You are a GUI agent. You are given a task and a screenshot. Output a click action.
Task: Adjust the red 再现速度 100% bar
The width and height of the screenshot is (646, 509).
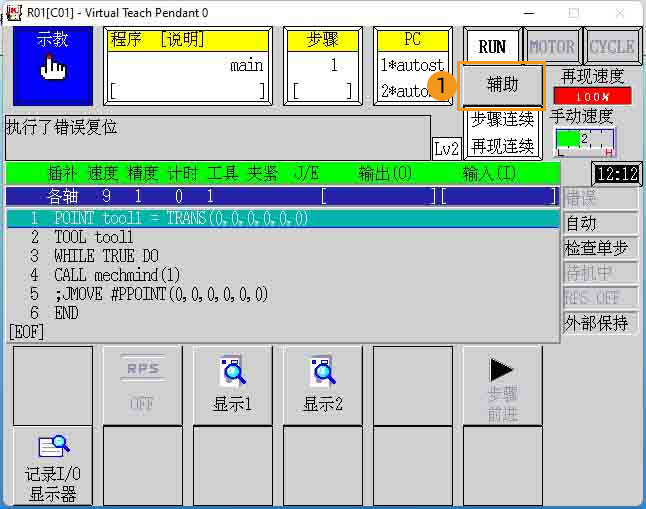pos(592,96)
